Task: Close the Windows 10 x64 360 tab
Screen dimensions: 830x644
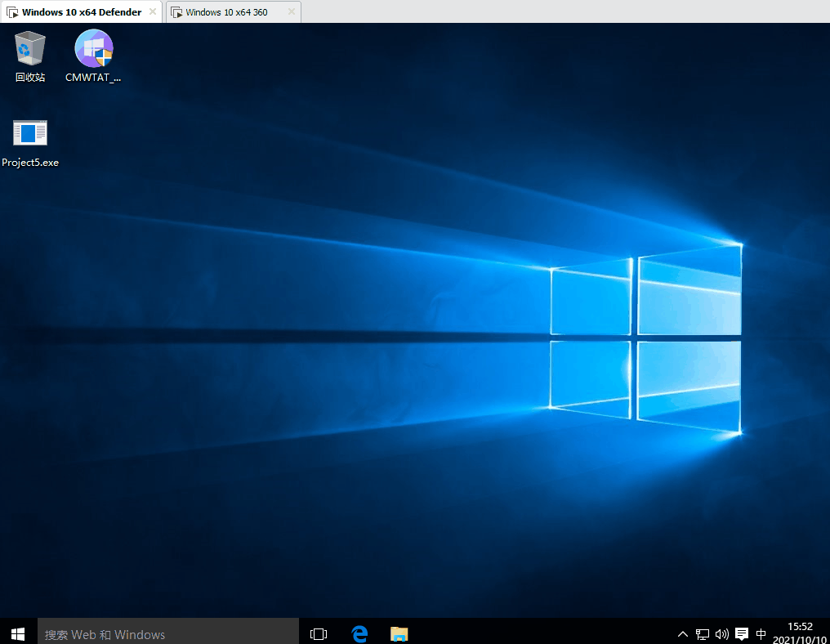Action: tap(291, 11)
